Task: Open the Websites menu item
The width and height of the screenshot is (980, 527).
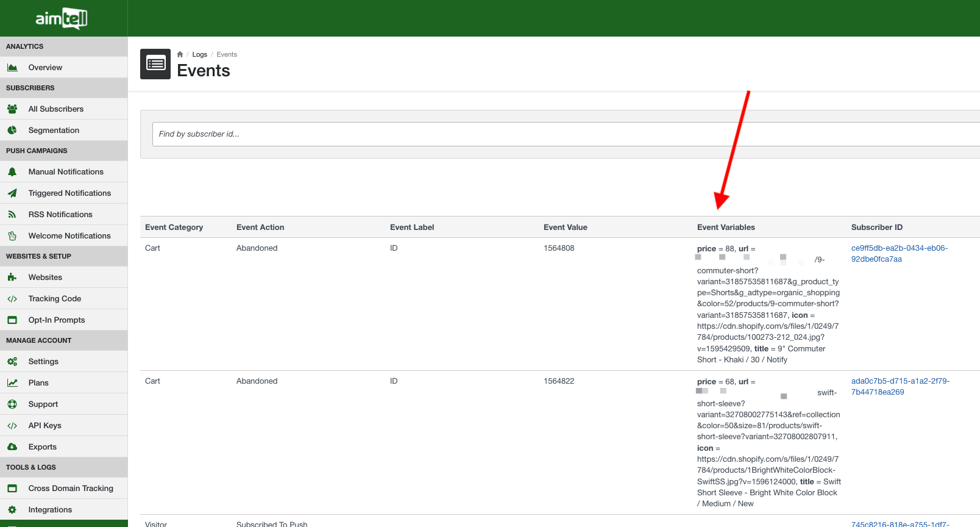Action: click(45, 278)
